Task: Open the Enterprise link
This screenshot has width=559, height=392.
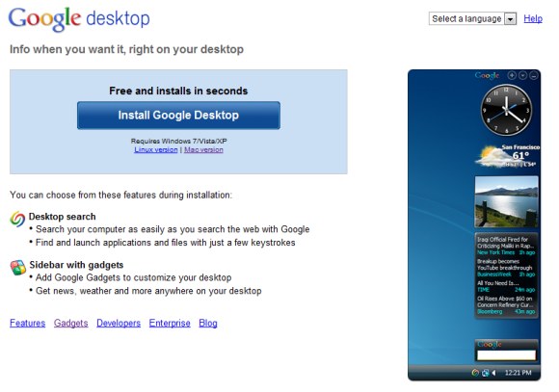Action: coord(170,323)
